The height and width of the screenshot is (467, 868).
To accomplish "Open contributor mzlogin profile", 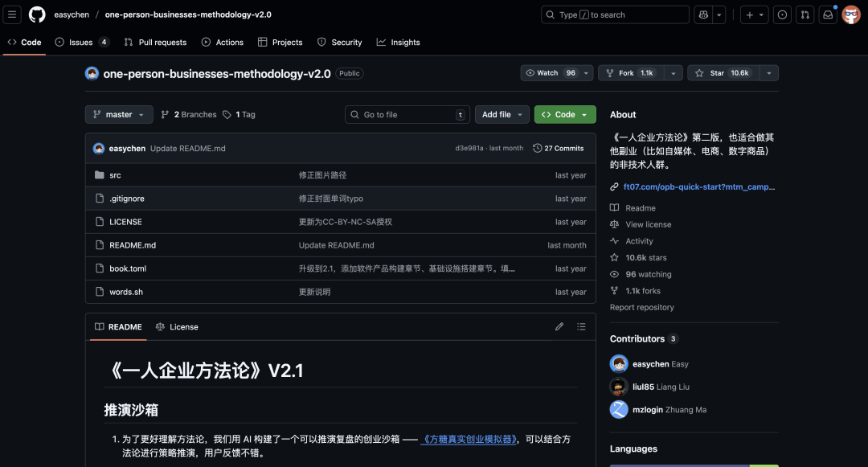I will [648, 409].
